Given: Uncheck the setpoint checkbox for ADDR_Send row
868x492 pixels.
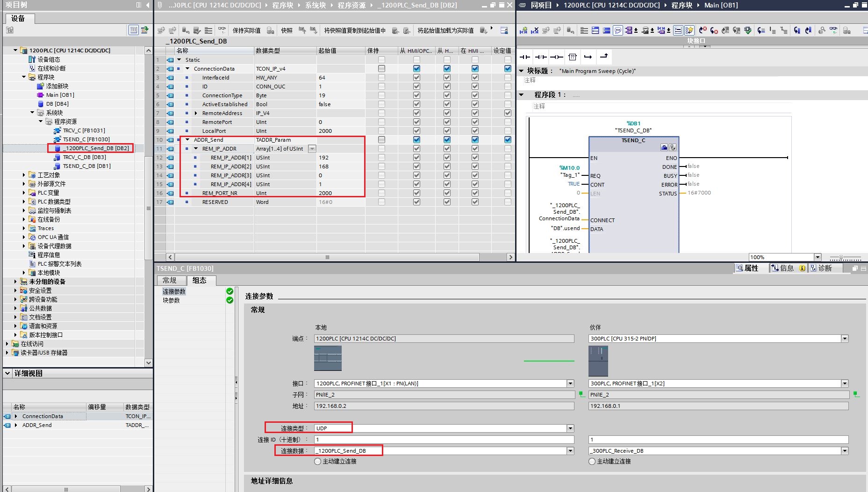Looking at the screenshot, I should 508,140.
